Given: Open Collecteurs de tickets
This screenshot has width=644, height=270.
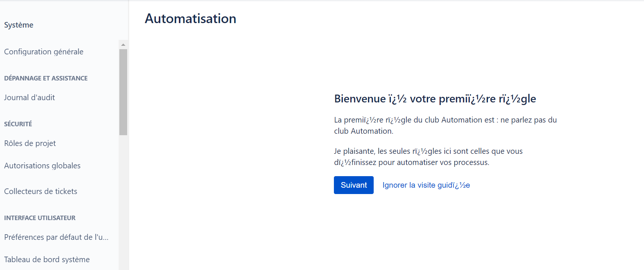Looking at the screenshot, I should (41, 191).
